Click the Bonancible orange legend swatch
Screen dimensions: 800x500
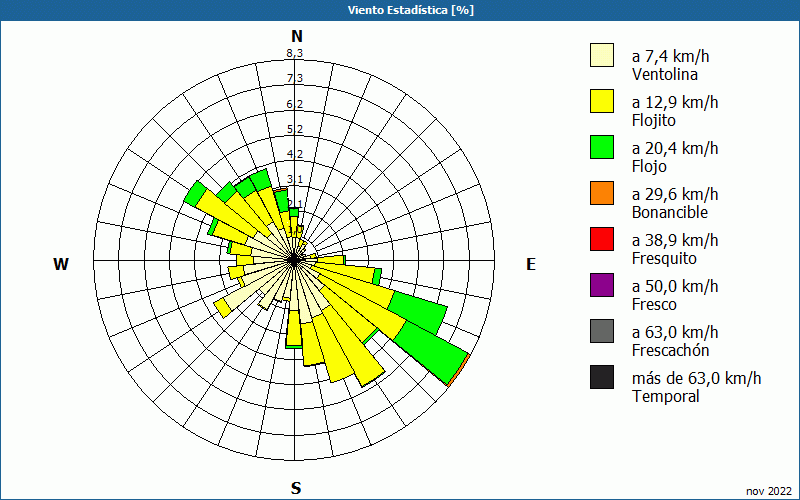tap(602, 193)
